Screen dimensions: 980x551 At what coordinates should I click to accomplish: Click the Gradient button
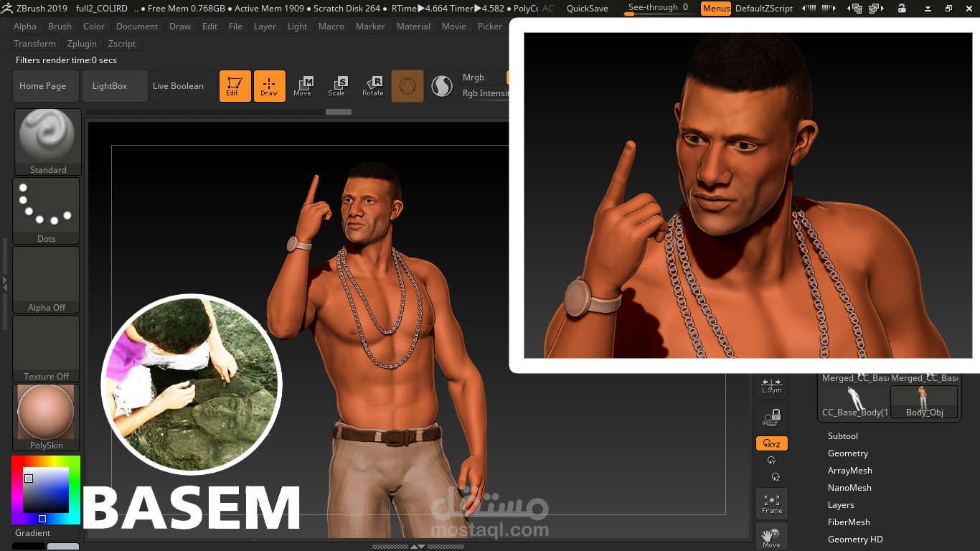pos(33,533)
